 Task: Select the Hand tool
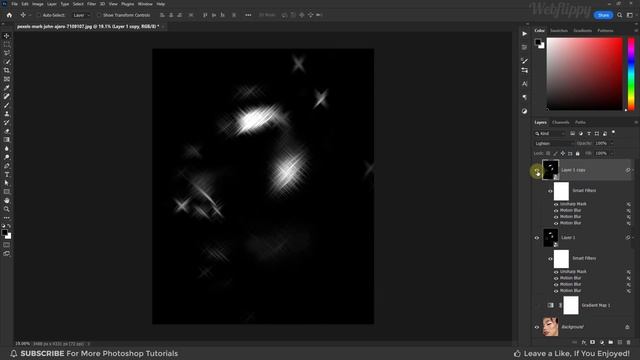tap(7, 200)
